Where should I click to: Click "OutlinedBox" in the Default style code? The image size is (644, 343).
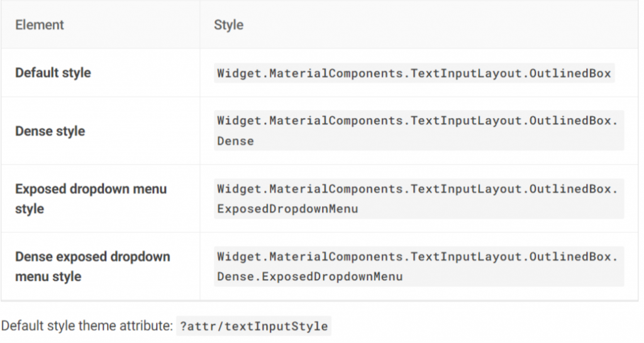coord(570,73)
